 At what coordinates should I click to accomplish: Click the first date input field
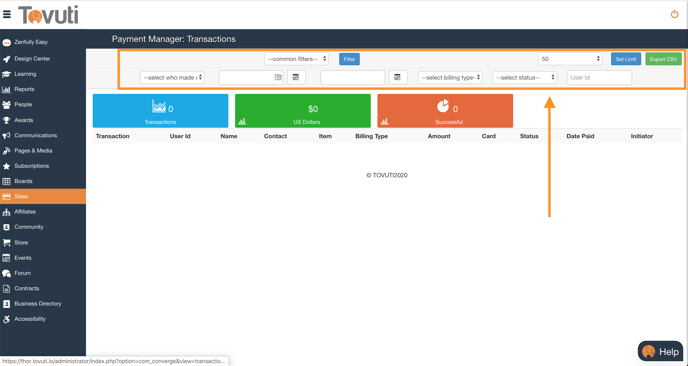click(251, 77)
